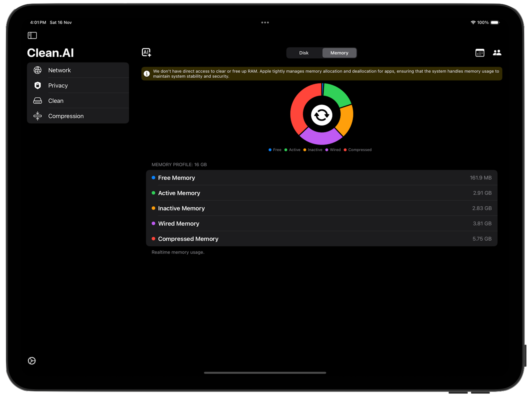Tap the Wi-Fi status icon
The width and height of the screenshot is (532, 399).
[473, 22]
